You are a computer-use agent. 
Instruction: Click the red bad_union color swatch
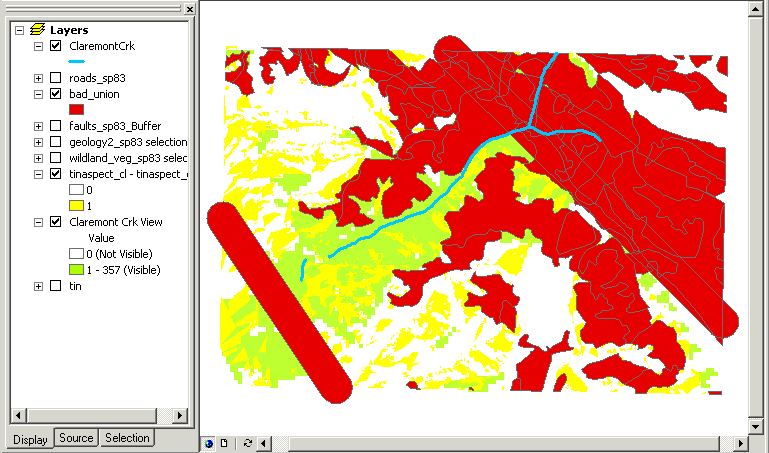click(76, 109)
